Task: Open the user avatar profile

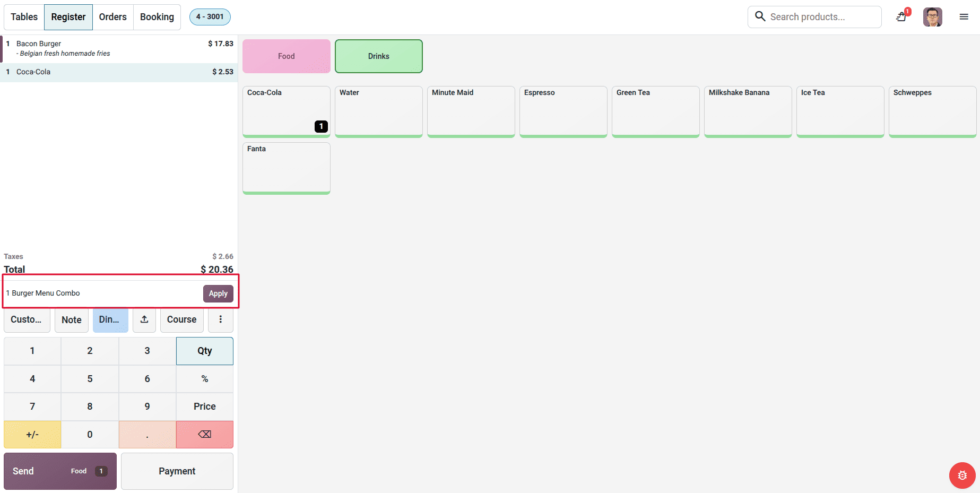Action: point(933,17)
